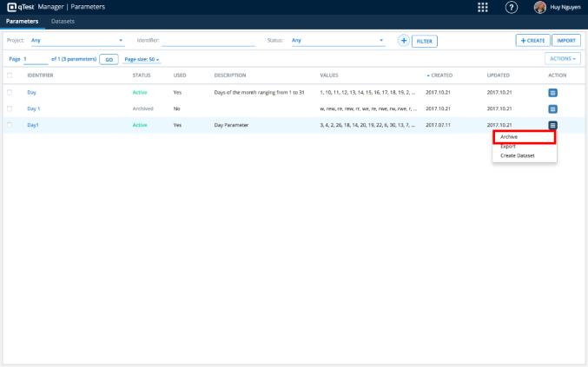Switch to the Datasets tab
This screenshot has width=588, height=367.
[x=63, y=20]
